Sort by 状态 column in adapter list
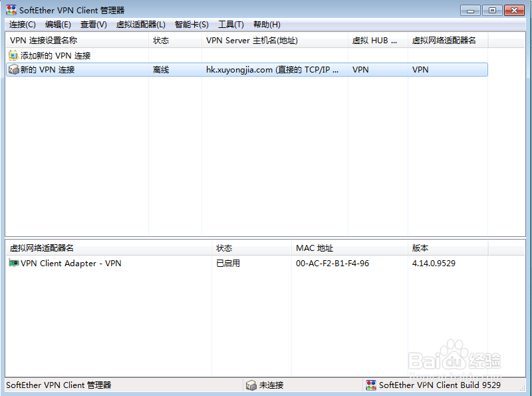The height and width of the screenshot is (396, 532). coord(251,248)
